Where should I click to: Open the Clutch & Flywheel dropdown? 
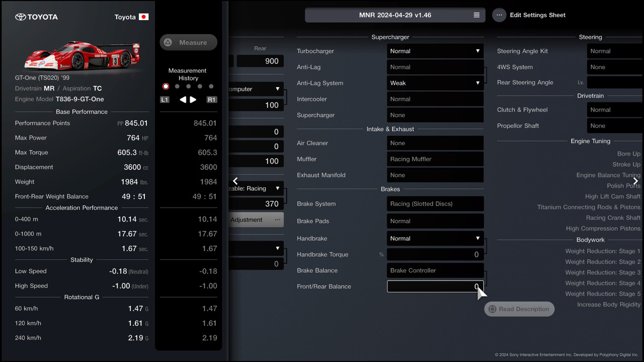click(x=615, y=110)
